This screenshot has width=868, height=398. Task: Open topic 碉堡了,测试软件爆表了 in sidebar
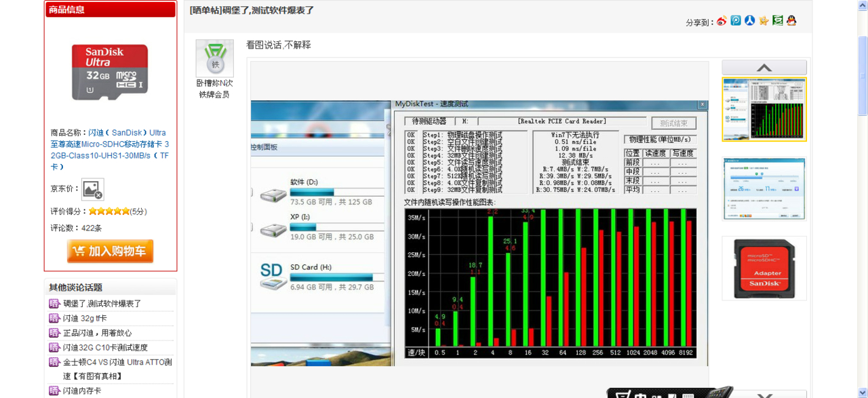coord(102,304)
